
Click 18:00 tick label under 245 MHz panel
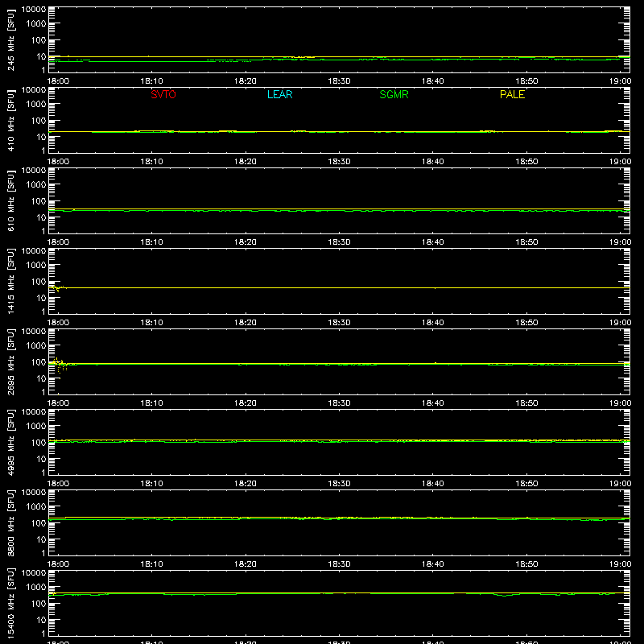coord(58,81)
